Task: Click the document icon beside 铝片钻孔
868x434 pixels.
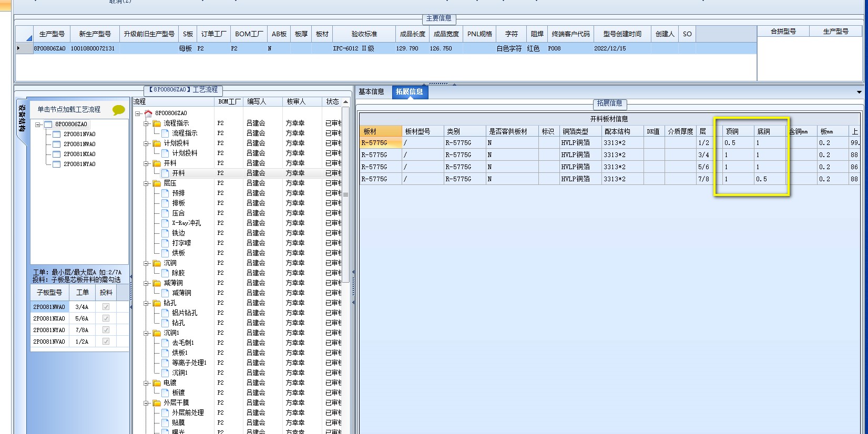Action: click(x=165, y=313)
